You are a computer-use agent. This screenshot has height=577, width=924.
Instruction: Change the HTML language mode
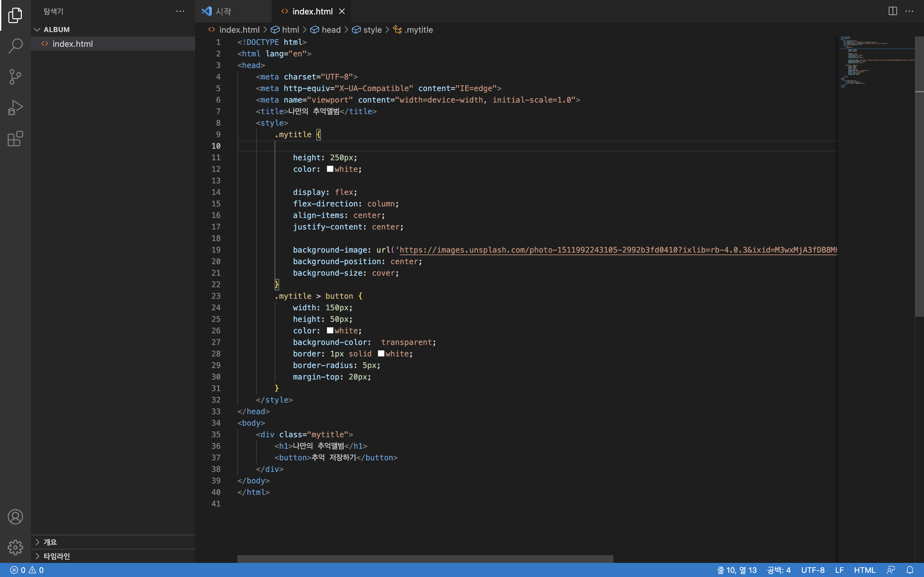tap(864, 570)
